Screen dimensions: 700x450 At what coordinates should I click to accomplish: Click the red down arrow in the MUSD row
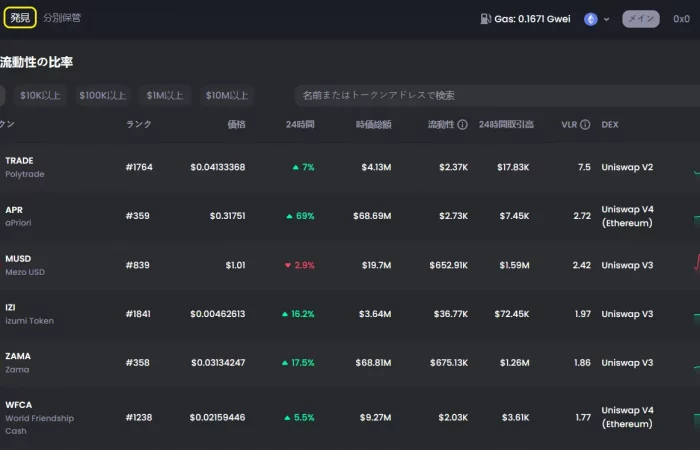point(288,265)
